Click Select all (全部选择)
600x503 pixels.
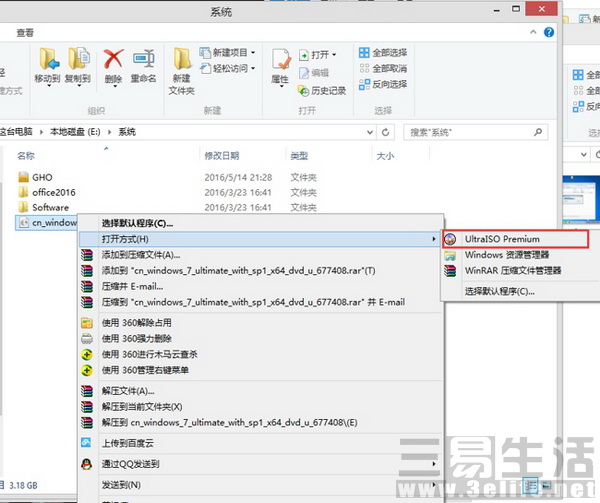pos(383,52)
